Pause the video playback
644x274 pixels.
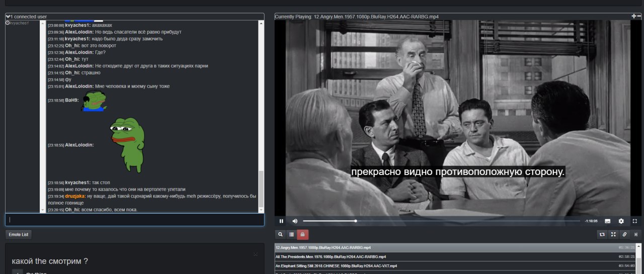pyautogui.click(x=281, y=221)
